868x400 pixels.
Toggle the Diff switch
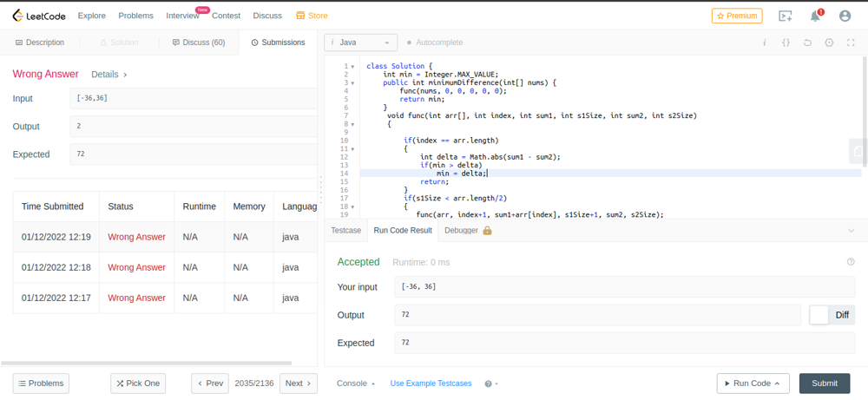coord(832,315)
